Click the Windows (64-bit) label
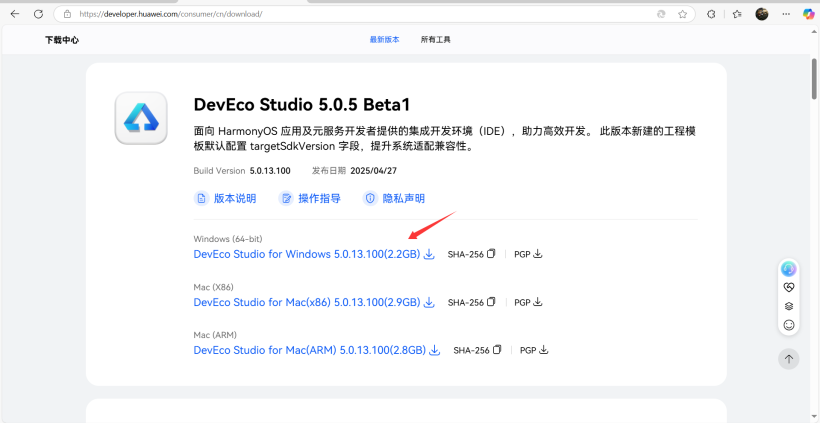Screen dimensions: 820x423 [228, 239]
